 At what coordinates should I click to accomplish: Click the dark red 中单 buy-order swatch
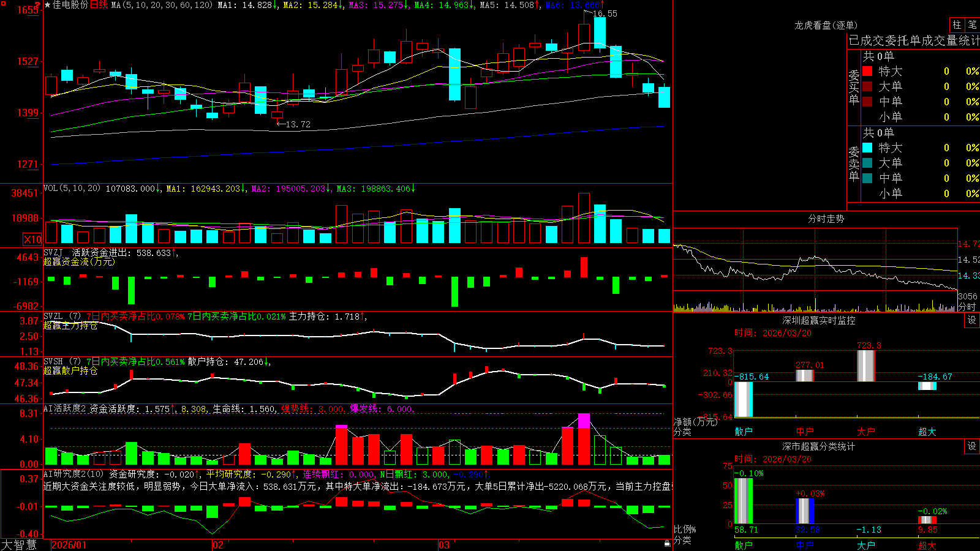pyautogui.click(x=867, y=101)
